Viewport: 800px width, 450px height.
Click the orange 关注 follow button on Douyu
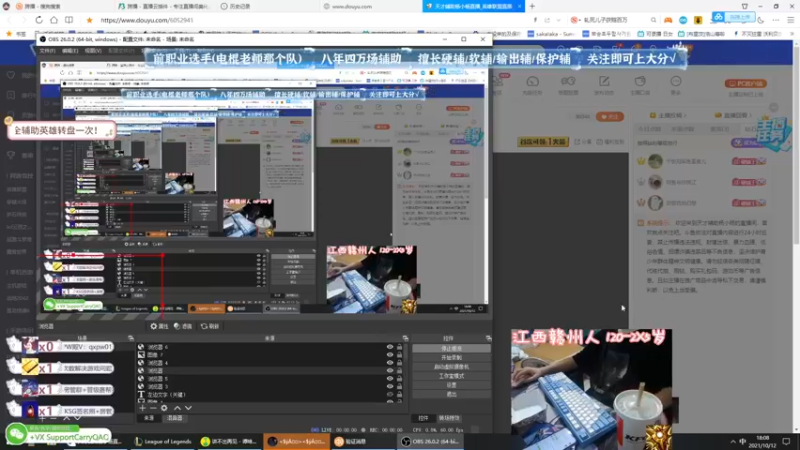[x=610, y=117]
